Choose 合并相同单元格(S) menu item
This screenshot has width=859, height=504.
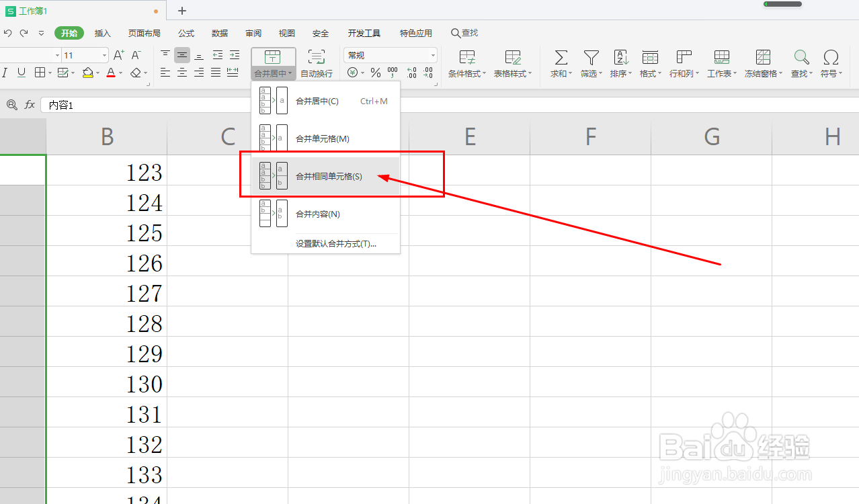coord(326,176)
